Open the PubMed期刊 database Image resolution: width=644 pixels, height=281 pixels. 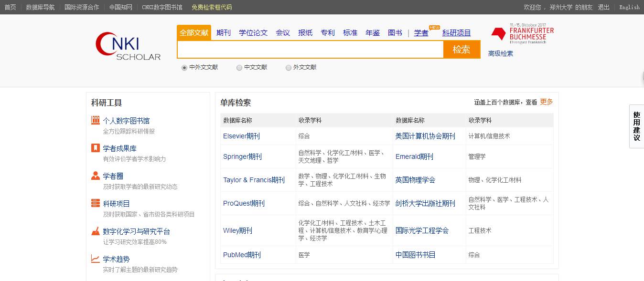(242, 255)
